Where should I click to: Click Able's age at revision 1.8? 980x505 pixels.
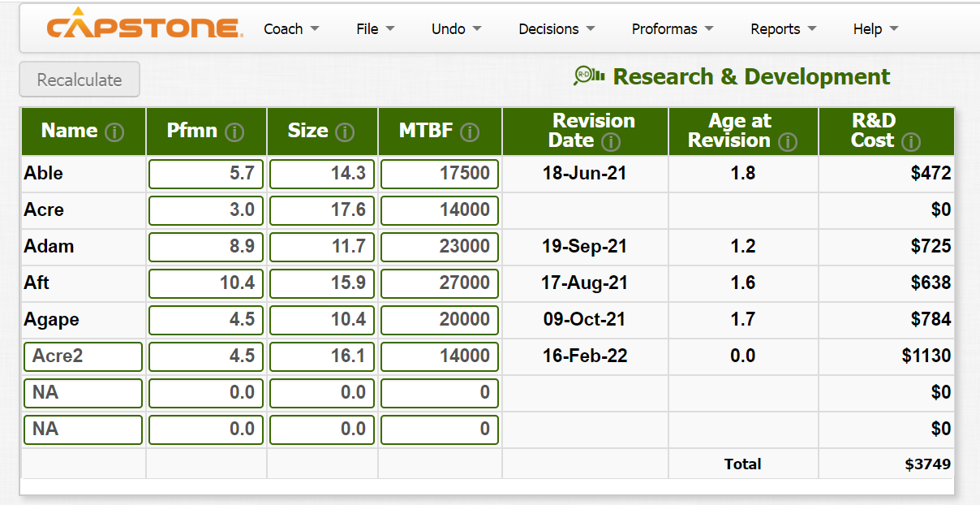click(743, 174)
